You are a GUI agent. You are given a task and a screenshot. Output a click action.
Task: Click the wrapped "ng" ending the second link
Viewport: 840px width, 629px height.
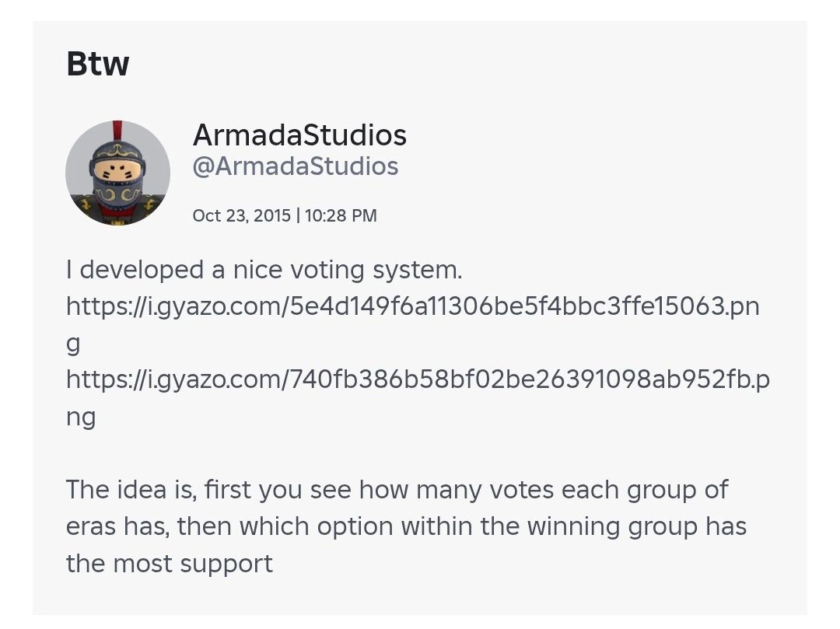click(81, 417)
